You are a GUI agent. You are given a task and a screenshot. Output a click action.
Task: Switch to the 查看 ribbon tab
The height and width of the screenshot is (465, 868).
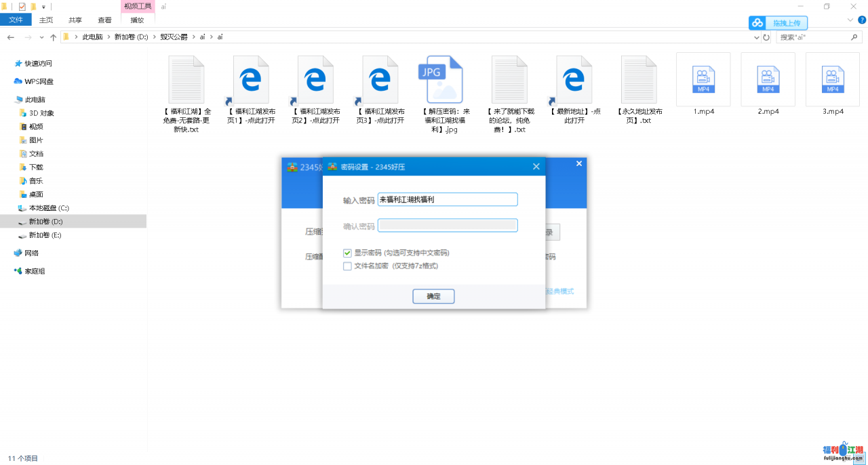pos(104,20)
